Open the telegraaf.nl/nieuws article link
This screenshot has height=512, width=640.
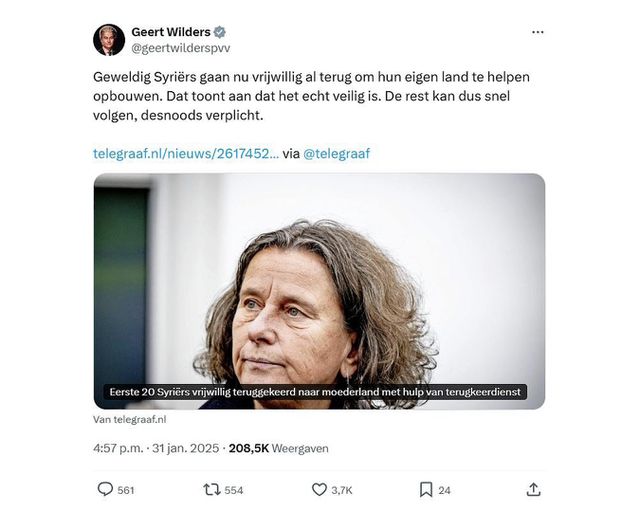[186, 154]
